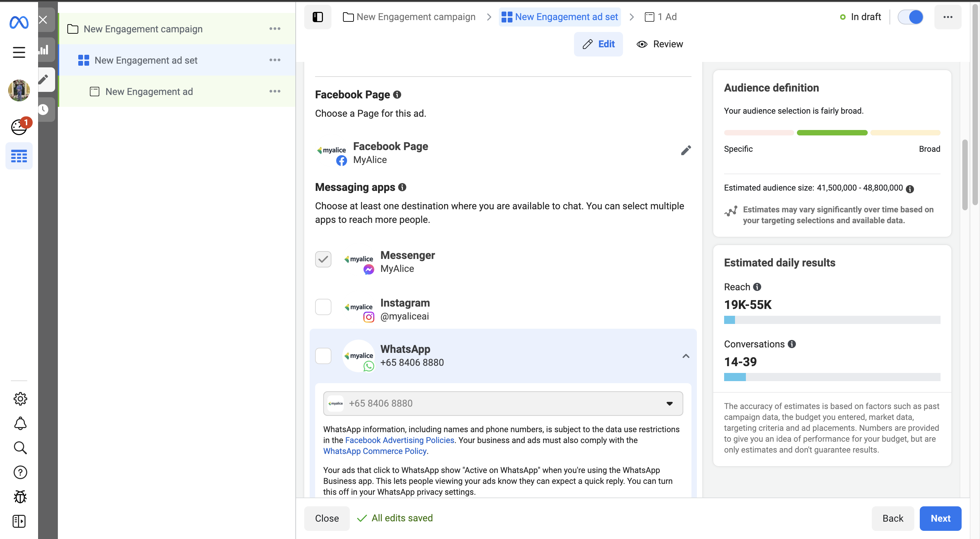Switch to the Review tab
980x539 pixels.
[660, 44]
